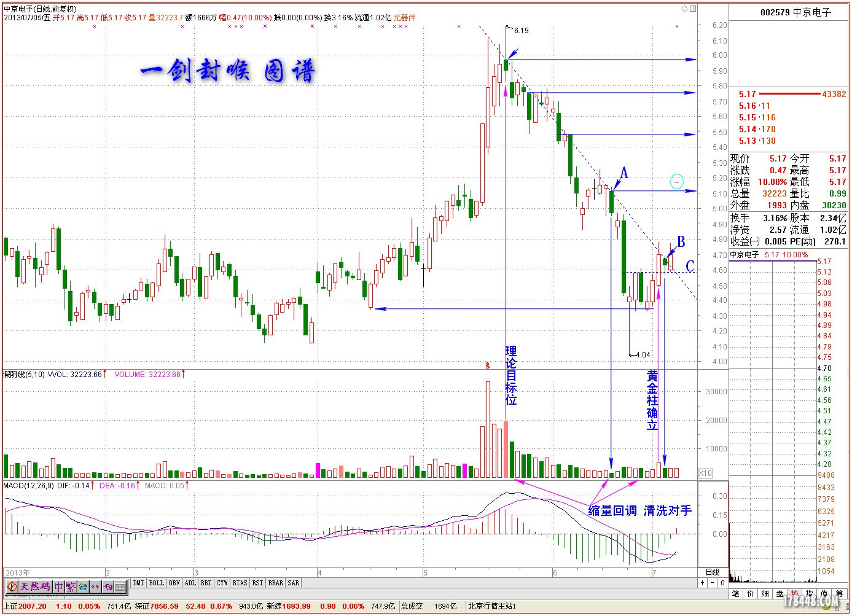The image size is (852, 616).
Task: Click the circled minus marker near 5.20
Action: coord(676,182)
